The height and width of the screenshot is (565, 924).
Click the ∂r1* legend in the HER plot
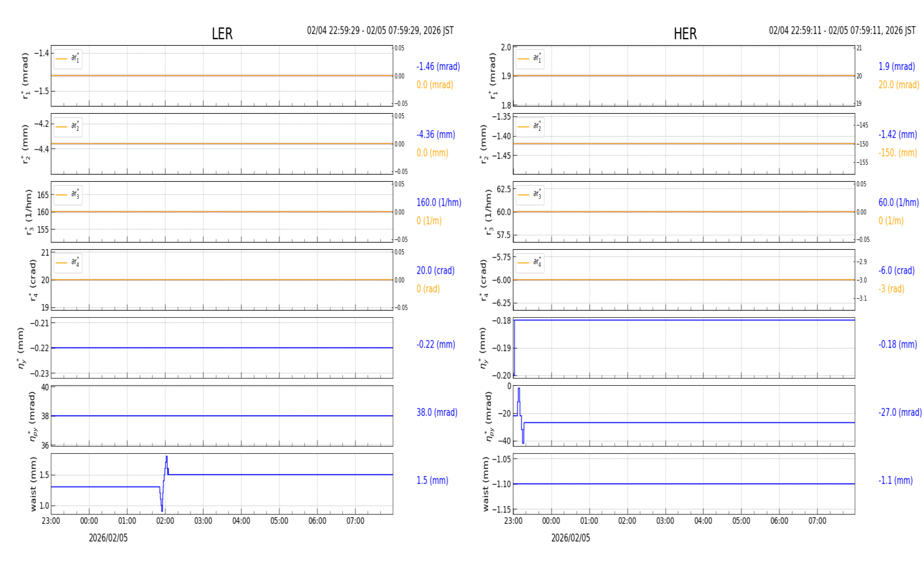click(x=530, y=59)
